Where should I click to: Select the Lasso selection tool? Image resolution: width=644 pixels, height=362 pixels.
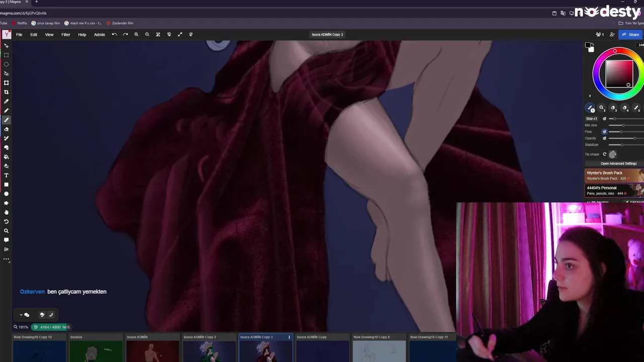[6, 73]
